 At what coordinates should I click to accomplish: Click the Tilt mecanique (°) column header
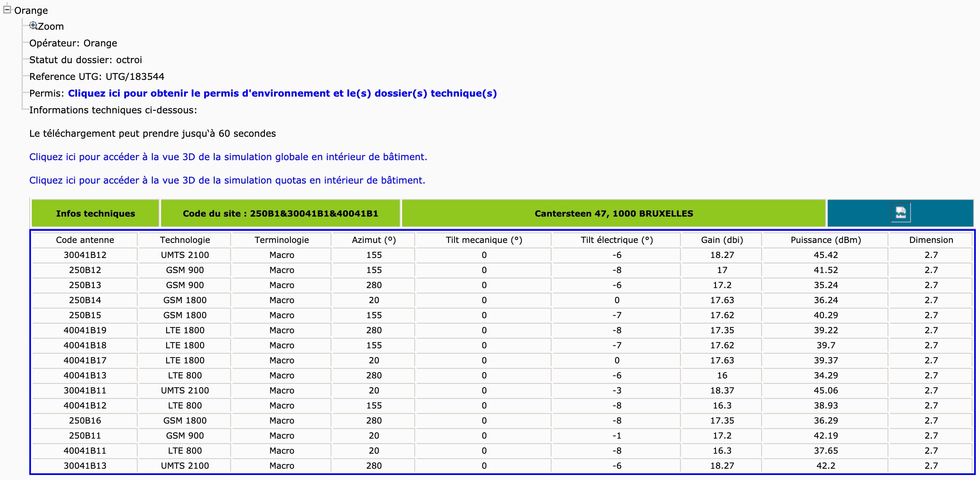(484, 240)
